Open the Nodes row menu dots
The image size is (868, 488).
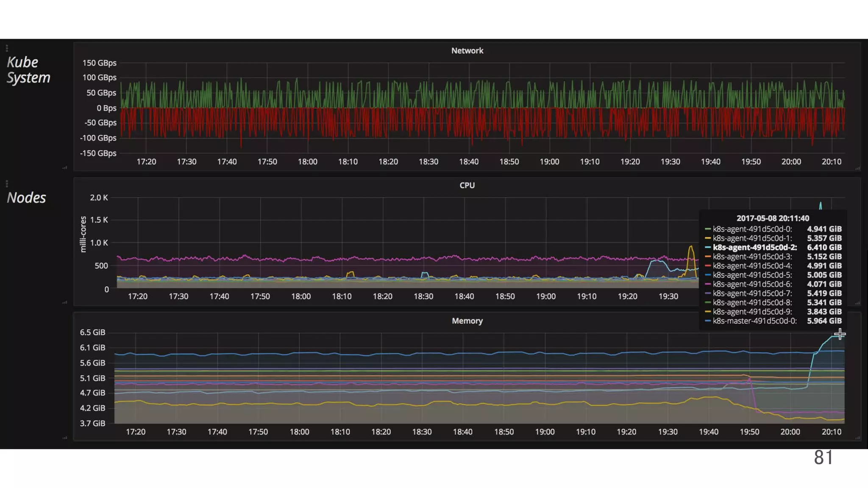pyautogui.click(x=7, y=183)
